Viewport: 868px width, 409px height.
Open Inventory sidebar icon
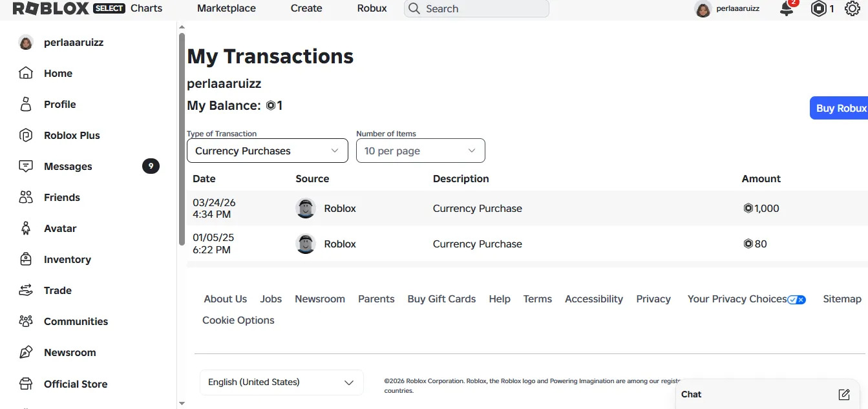pyautogui.click(x=26, y=259)
